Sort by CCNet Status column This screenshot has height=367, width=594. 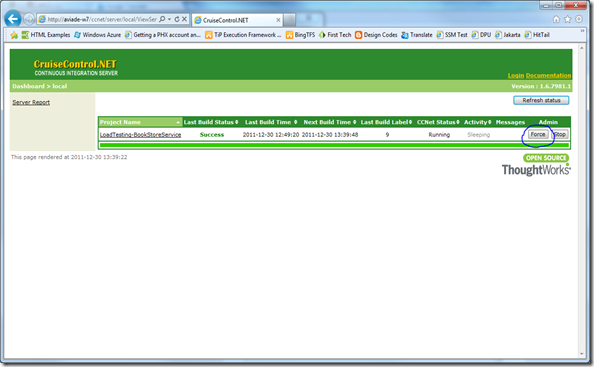(438, 122)
